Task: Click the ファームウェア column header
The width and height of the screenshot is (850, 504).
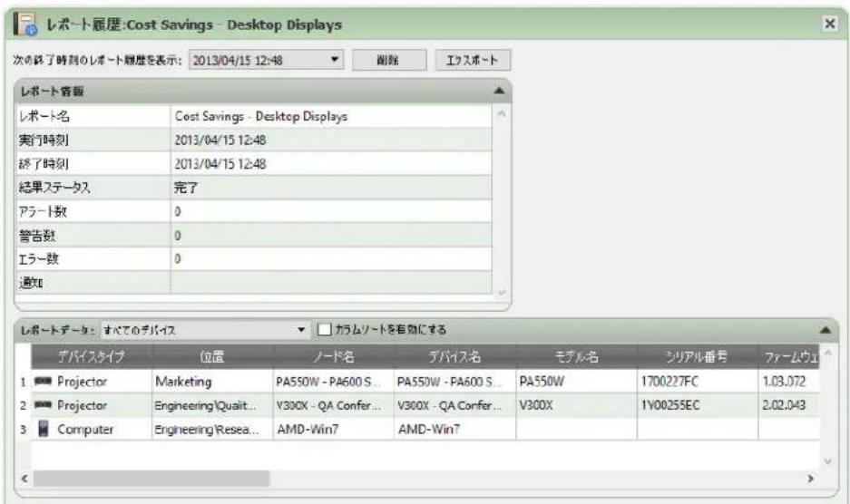Action: click(788, 356)
